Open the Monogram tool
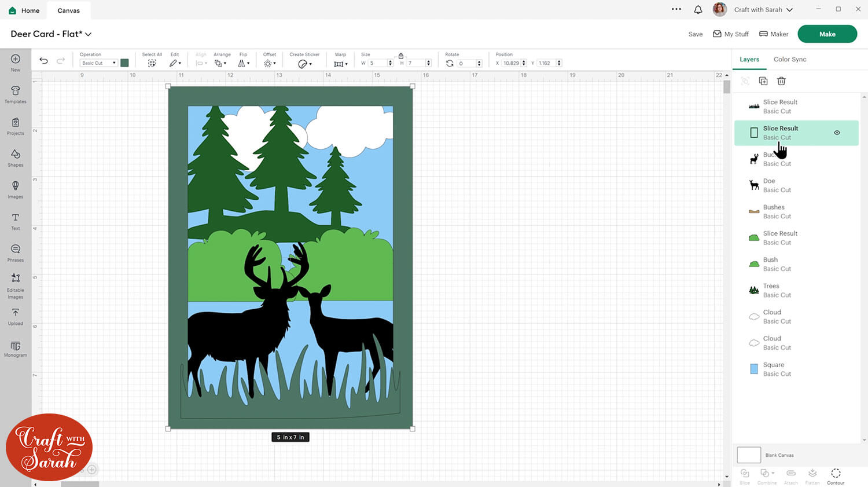Image resolution: width=868 pixels, height=487 pixels. (16, 348)
